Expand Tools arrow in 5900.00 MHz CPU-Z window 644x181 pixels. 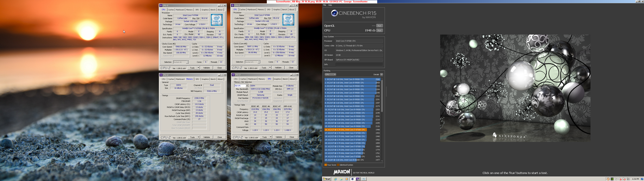tap(198, 68)
